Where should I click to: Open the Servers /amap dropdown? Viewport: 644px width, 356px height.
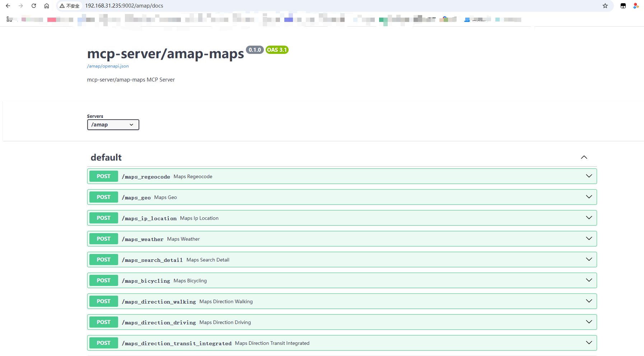coord(113,125)
